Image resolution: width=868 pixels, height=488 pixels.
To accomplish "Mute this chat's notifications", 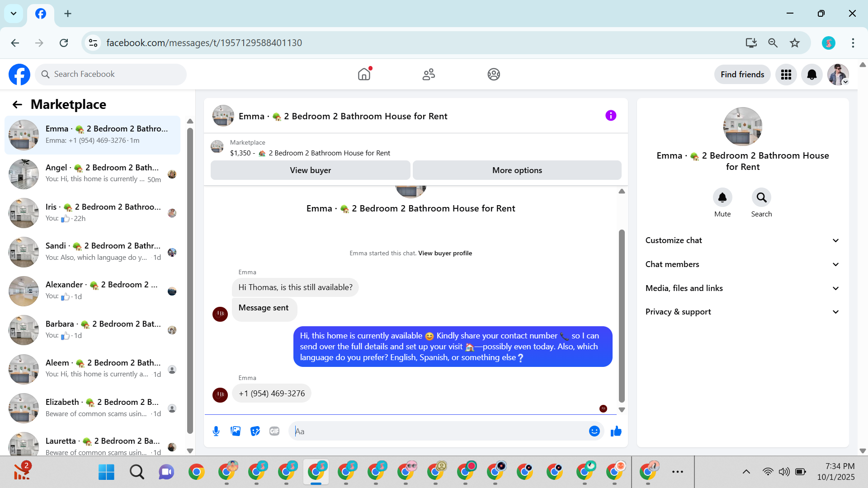I will click(722, 197).
